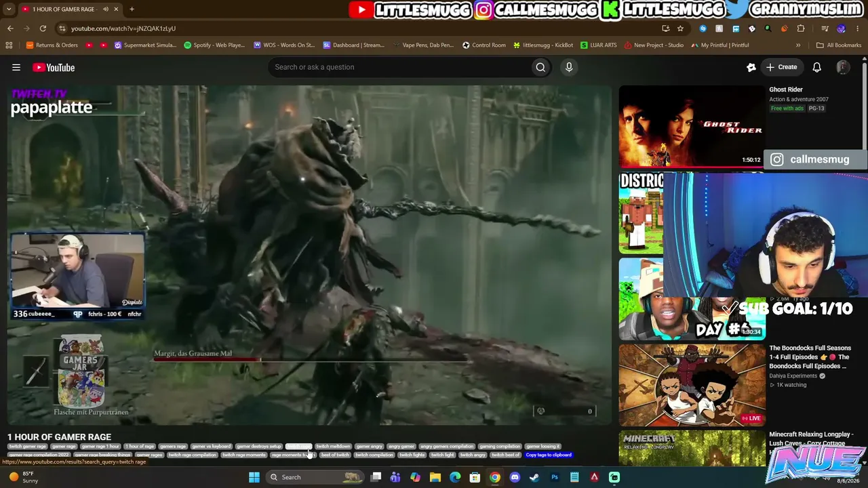Viewport: 868px width, 488px height.
Task: Open the weather widget showing 85°F Sunny
Action: tap(24, 477)
